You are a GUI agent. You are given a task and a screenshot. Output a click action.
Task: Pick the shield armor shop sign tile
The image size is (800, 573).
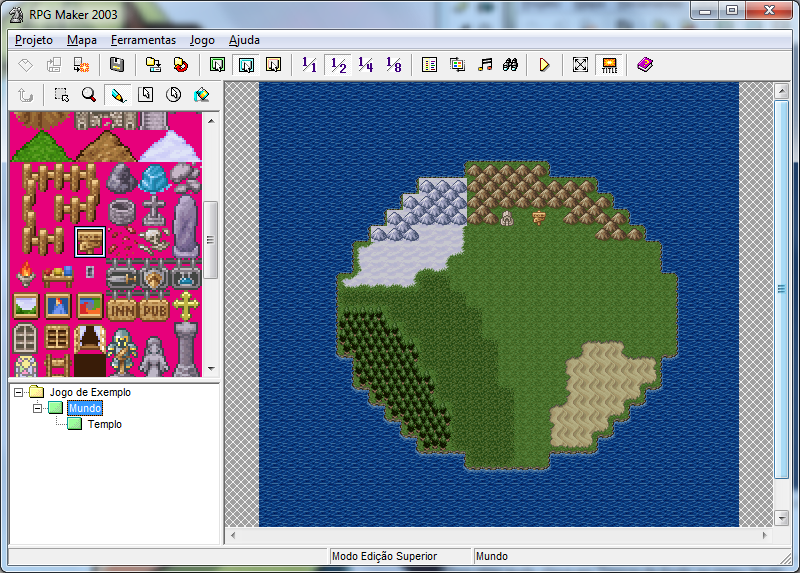tap(154, 278)
